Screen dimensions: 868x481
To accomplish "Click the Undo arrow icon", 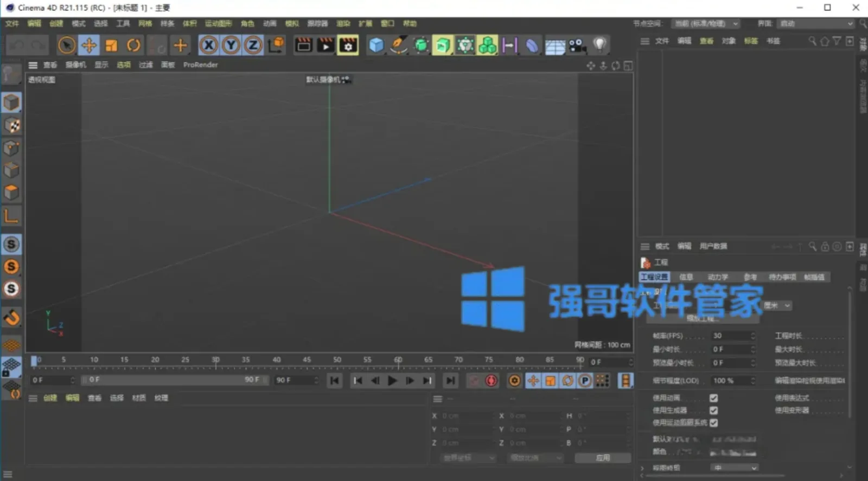I will coord(18,46).
